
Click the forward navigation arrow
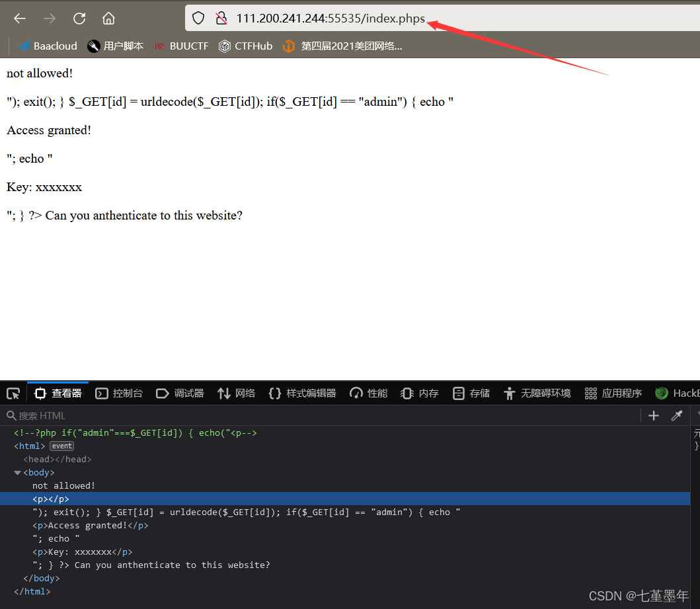pyautogui.click(x=50, y=19)
